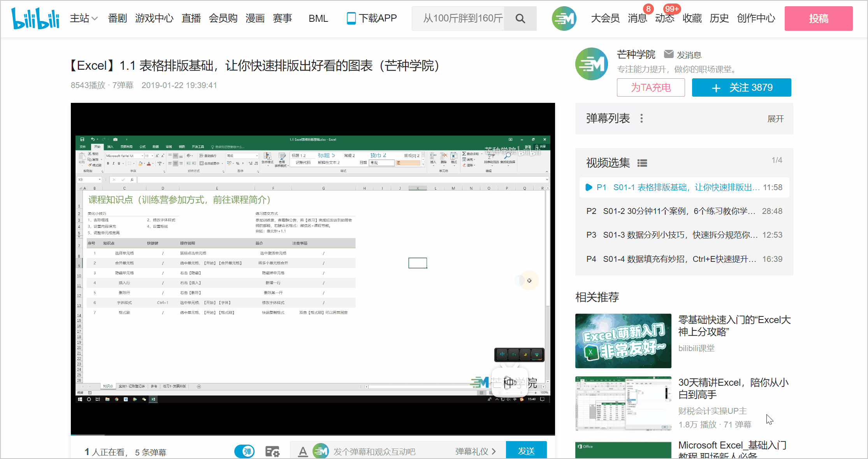Image resolution: width=868 pixels, height=459 pixels.
Task: Click the upload date 2019-01-22 19:39:41
Action: tap(179, 85)
